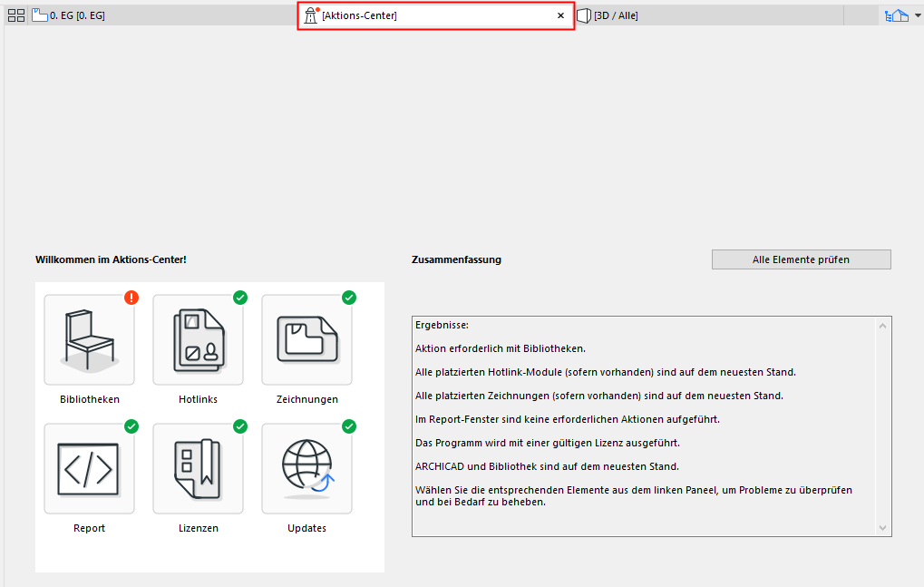Click the Lizenzen label
The width and height of the screenshot is (924, 587).
[198, 528]
